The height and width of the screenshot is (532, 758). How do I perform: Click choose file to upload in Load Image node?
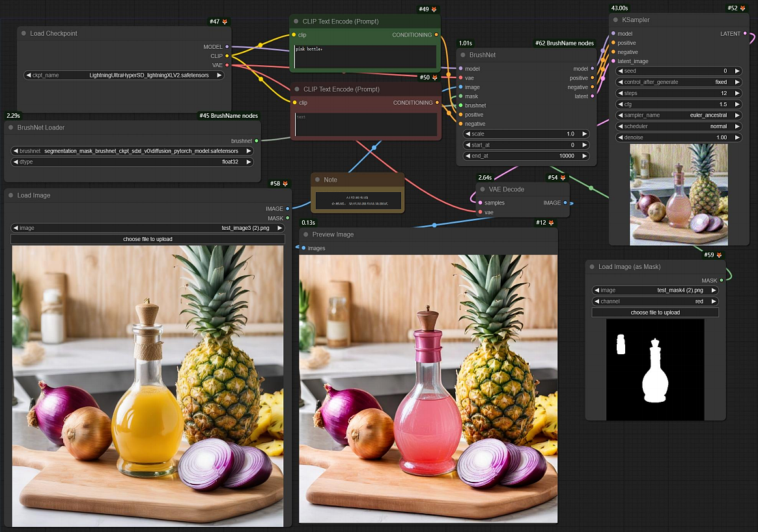[x=147, y=239]
